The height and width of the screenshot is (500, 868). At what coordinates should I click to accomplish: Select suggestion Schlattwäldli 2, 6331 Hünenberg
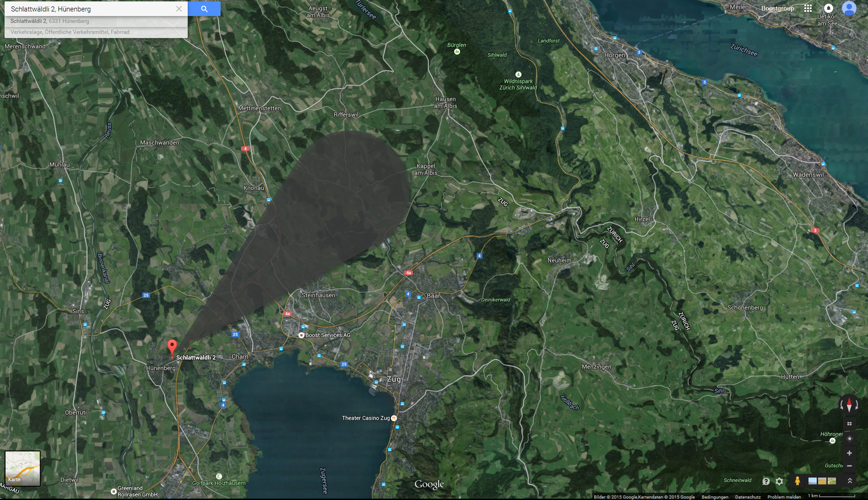[50, 21]
